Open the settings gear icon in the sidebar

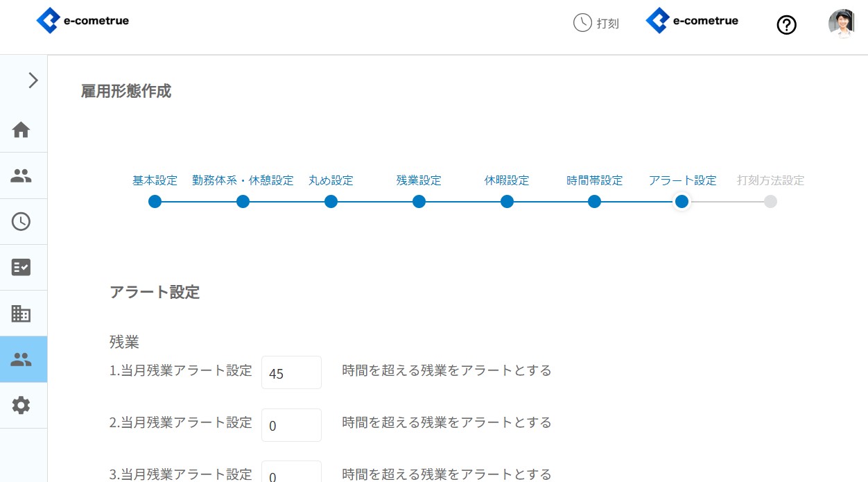pyautogui.click(x=21, y=405)
